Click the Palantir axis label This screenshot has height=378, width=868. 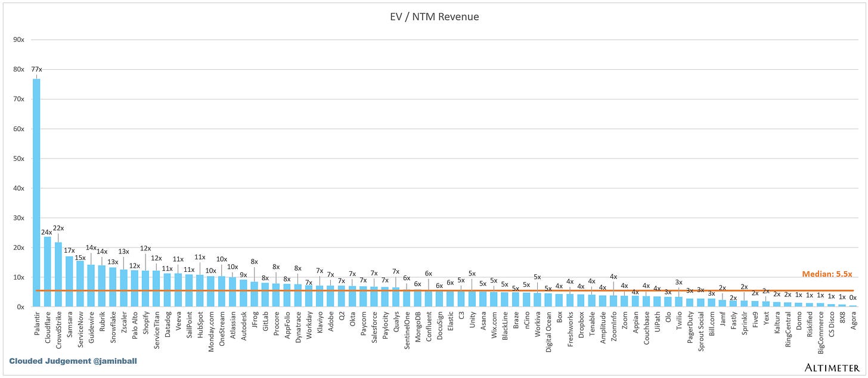pyautogui.click(x=36, y=323)
